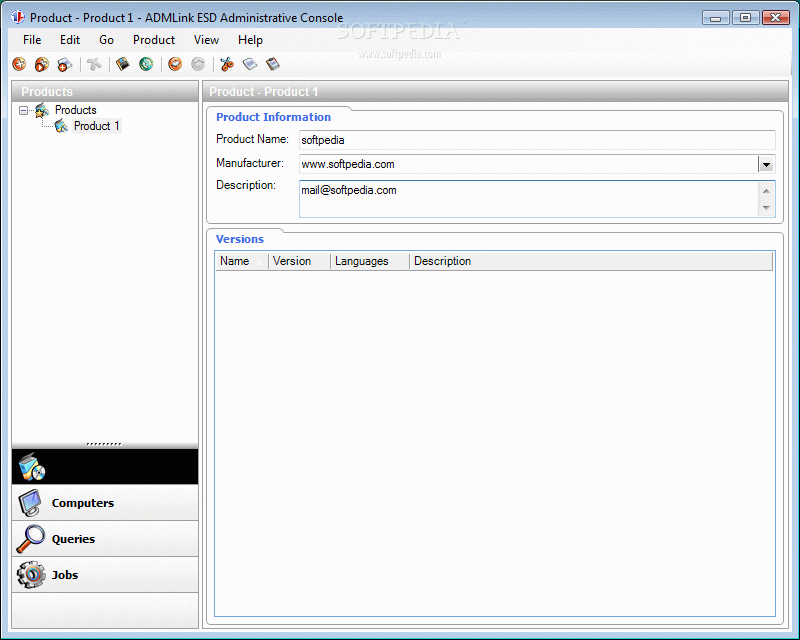Viewport: 800px width, 640px height.
Task: Switch to the Jobs section
Action: 105,575
